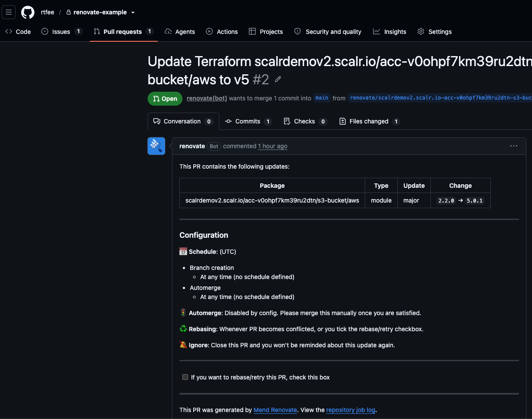Open the main base branch link
Viewport: 532px width, 419px height.
(x=322, y=98)
